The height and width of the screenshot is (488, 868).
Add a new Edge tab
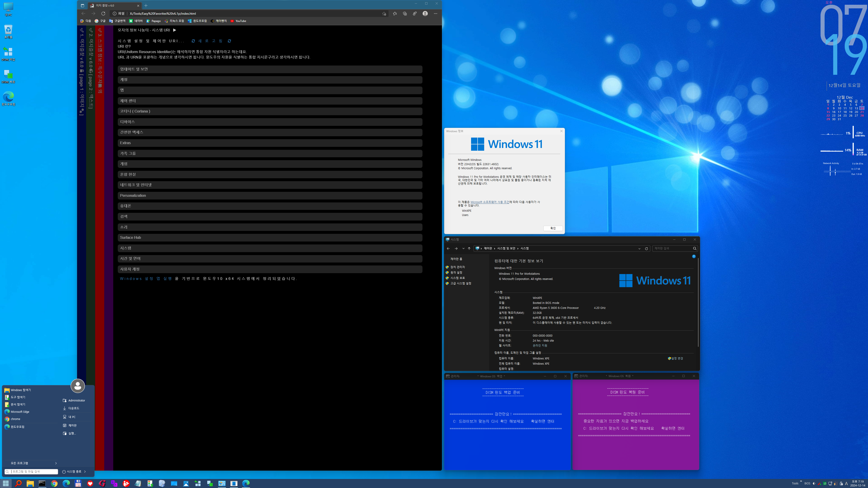click(146, 5)
